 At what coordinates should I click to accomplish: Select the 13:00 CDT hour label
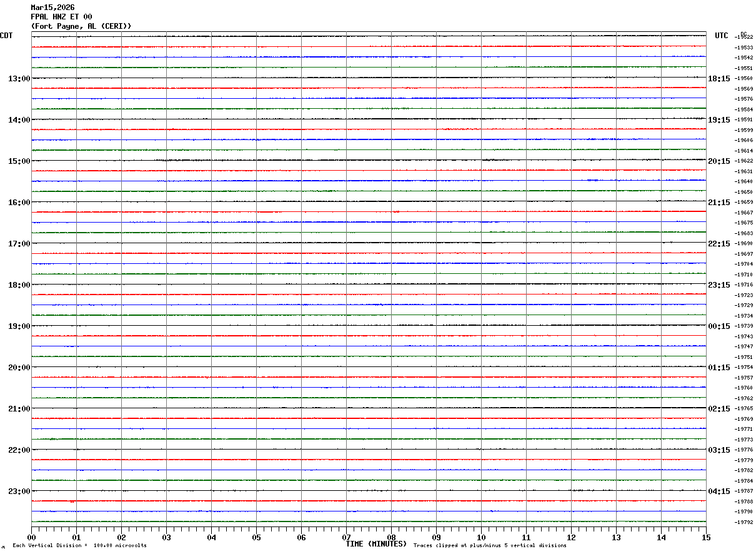click(19, 79)
